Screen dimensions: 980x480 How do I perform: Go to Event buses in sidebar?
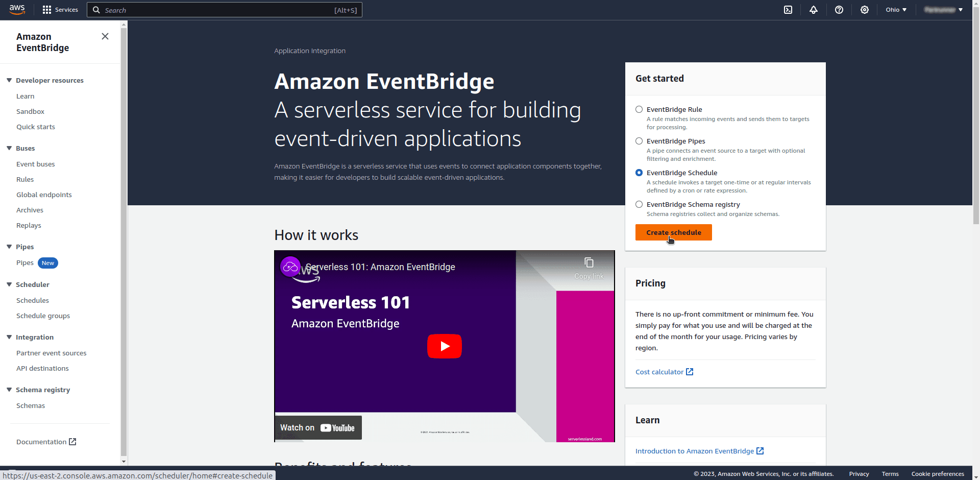[35, 164]
